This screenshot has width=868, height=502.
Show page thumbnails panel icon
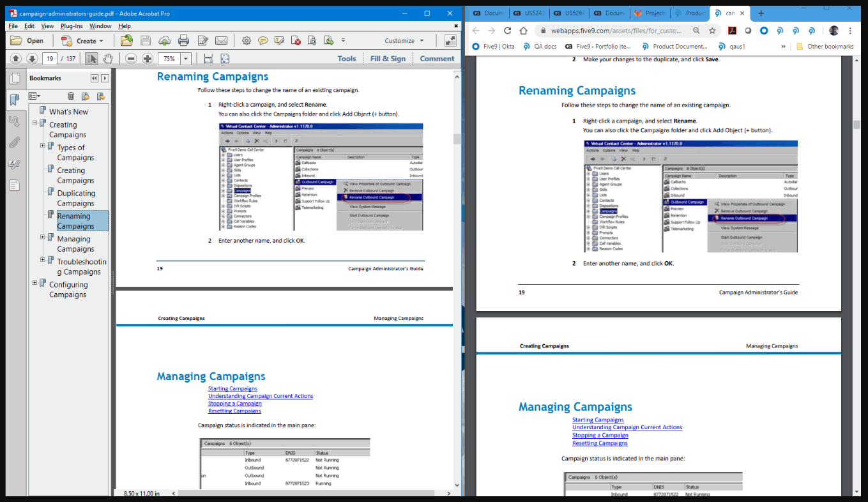click(14, 79)
